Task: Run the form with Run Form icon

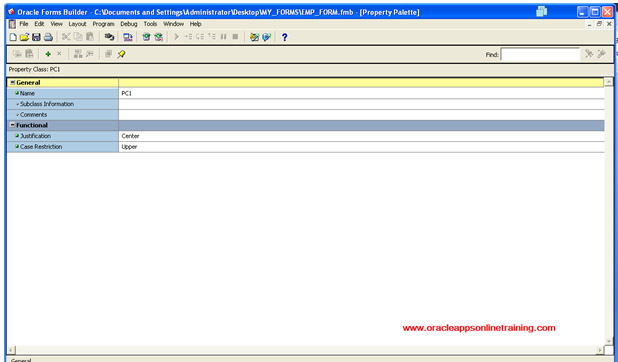Action: [x=128, y=37]
